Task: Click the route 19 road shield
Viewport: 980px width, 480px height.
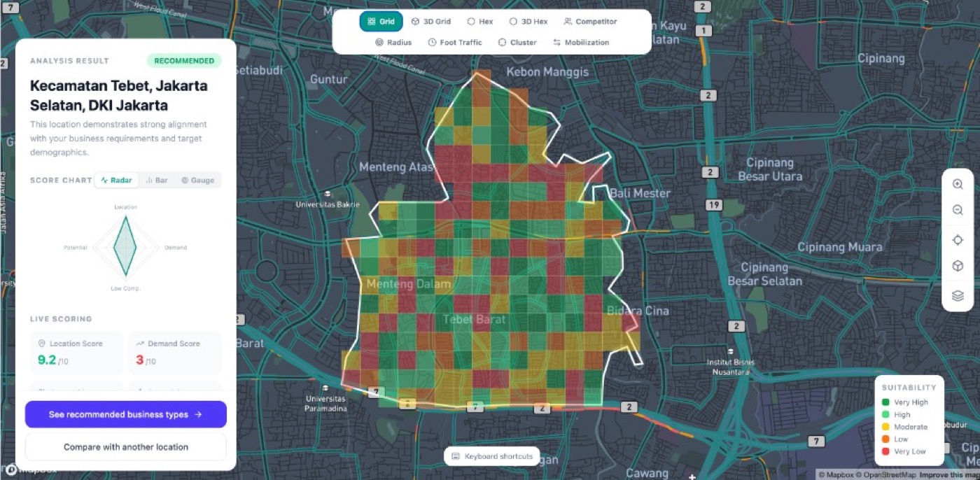Action: click(713, 205)
